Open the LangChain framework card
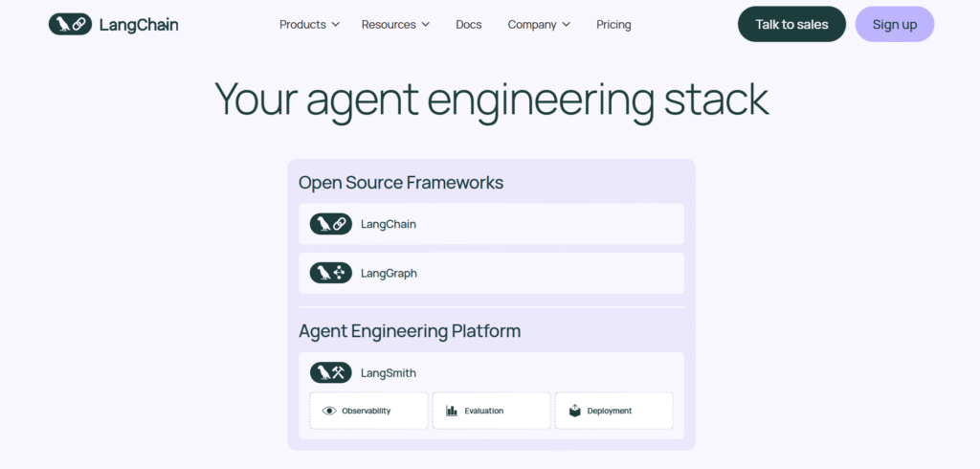 tap(491, 224)
